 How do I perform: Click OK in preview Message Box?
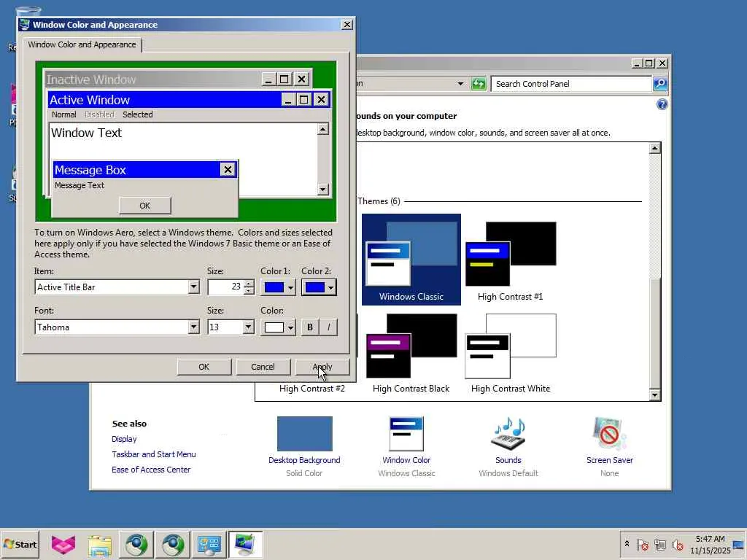tap(145, 205)
